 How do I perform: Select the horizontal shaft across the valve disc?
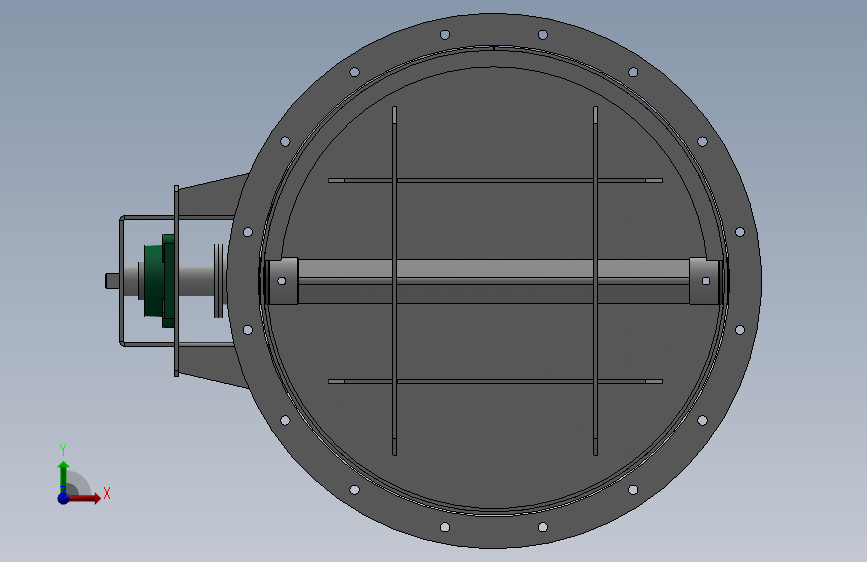point(493,281)
